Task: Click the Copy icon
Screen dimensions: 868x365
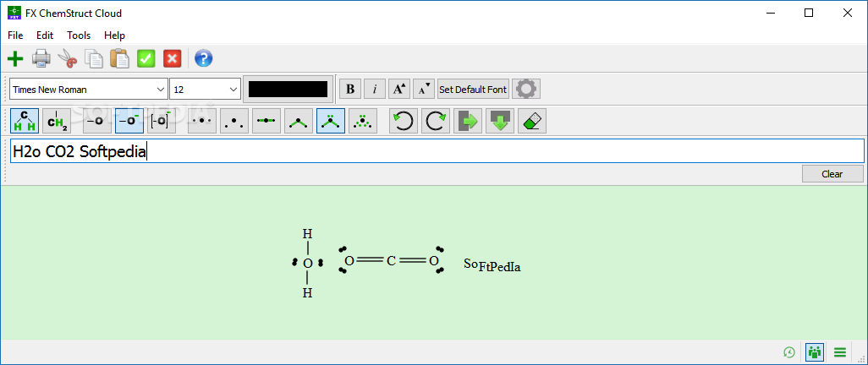Action: click(x=94, y=58)
